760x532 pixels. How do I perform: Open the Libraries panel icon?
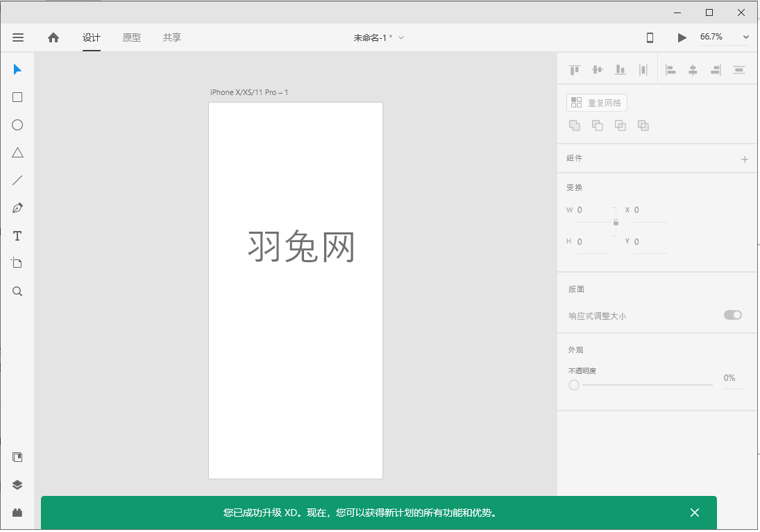17,457
